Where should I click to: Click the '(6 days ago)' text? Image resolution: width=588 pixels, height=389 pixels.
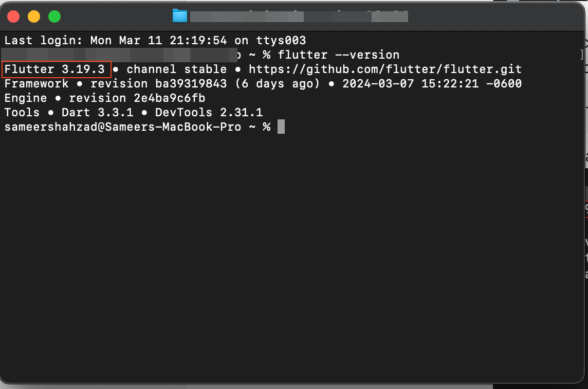coord(277,83)
